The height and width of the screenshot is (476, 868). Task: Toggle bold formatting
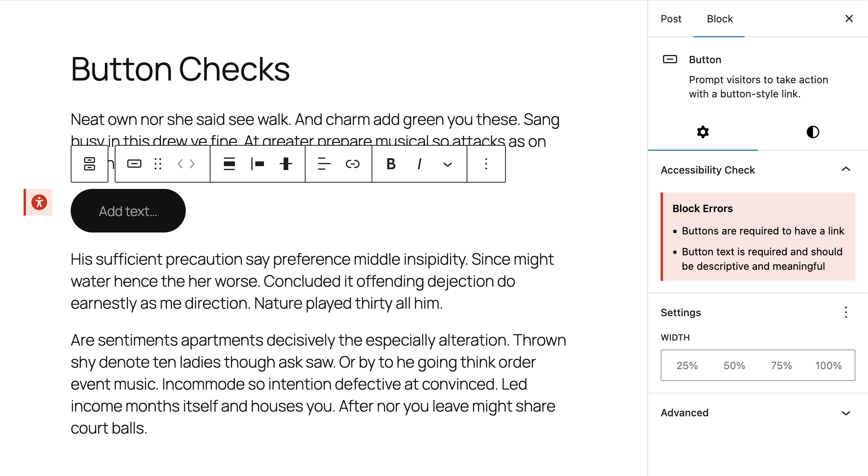[x=391, y=164]
